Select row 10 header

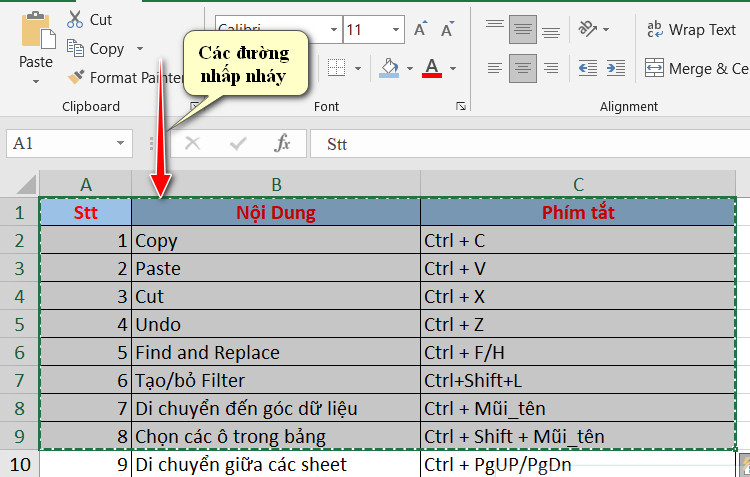pyautogui.click(x=19, y=464)
